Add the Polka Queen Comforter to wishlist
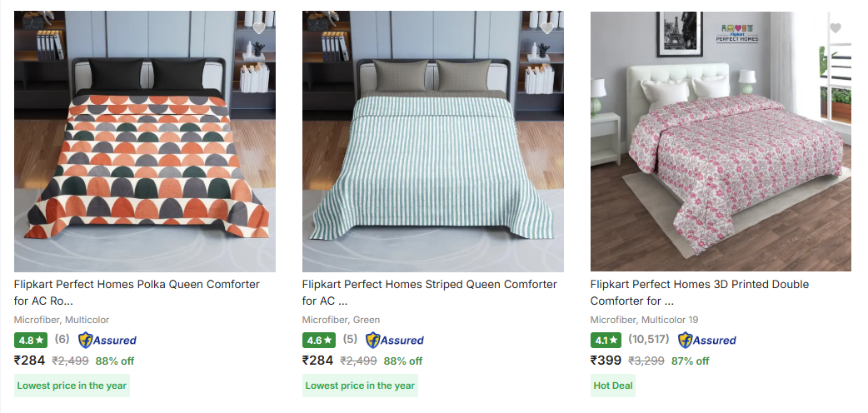 tap(259, 28)
